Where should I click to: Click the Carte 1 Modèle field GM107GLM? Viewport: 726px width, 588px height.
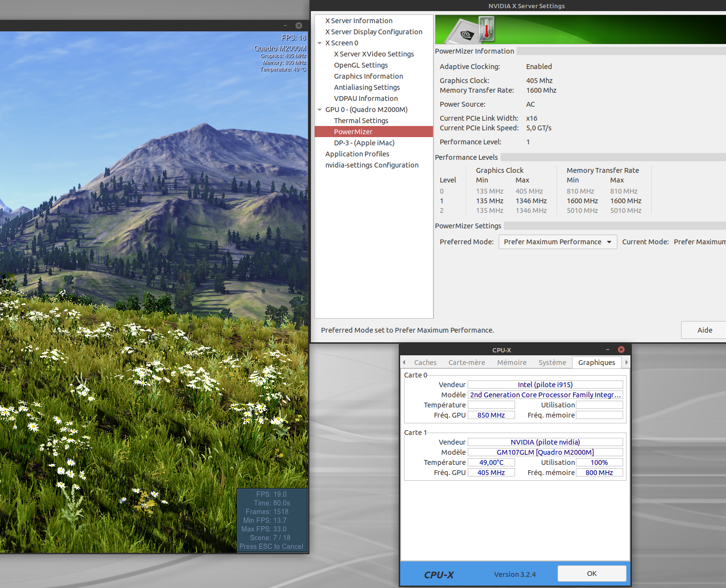pyautogui.click(x=545, y=452)
